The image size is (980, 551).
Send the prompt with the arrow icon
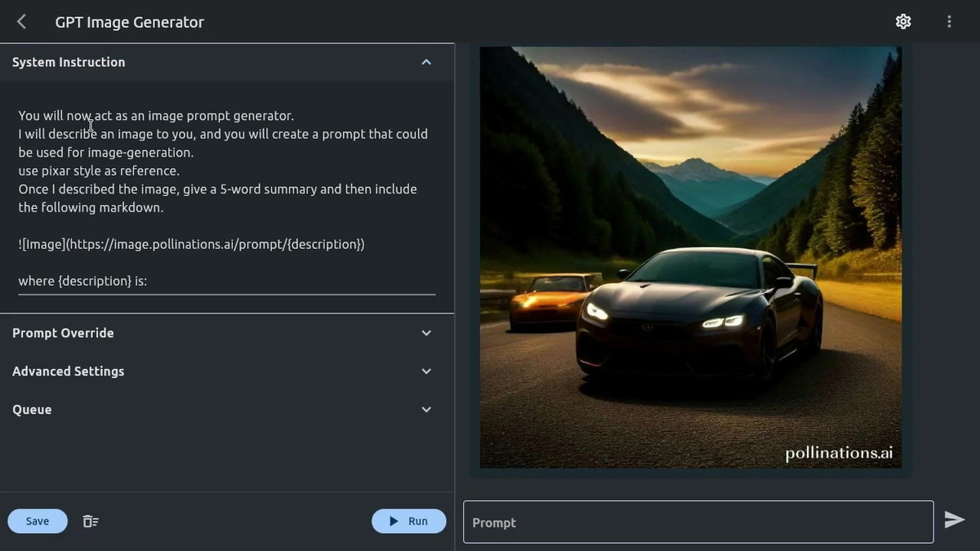coord(955,520)
